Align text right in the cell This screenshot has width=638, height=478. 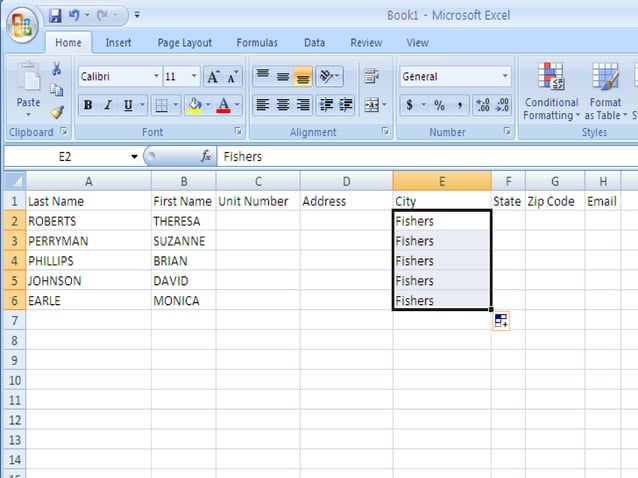[303, 105]
